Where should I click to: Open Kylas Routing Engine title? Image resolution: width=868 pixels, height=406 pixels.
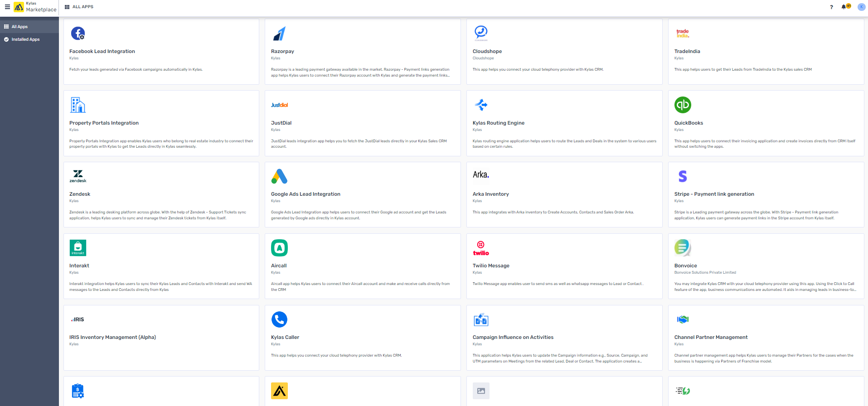499,123
